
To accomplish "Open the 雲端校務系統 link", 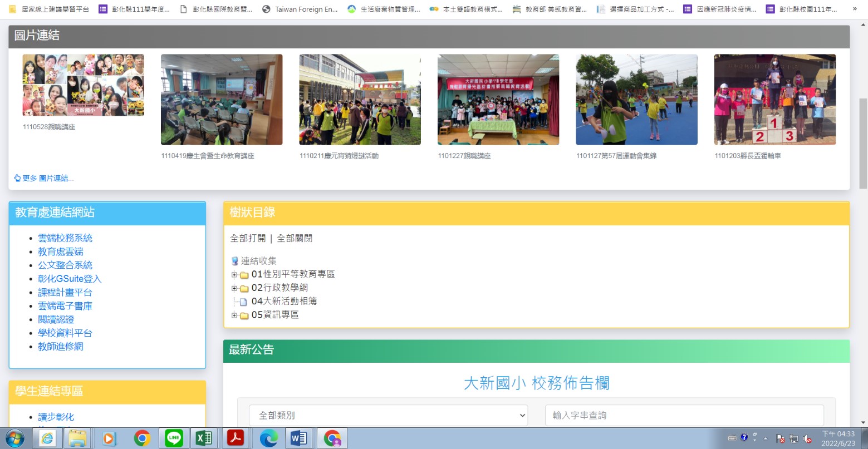I will pyautogui.click(x=65, y=238).
